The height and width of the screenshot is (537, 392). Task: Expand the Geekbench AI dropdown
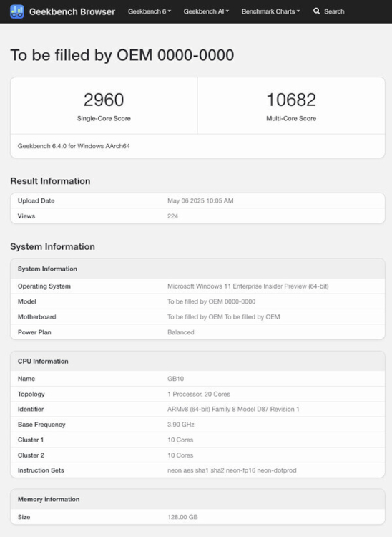[206, 11]
